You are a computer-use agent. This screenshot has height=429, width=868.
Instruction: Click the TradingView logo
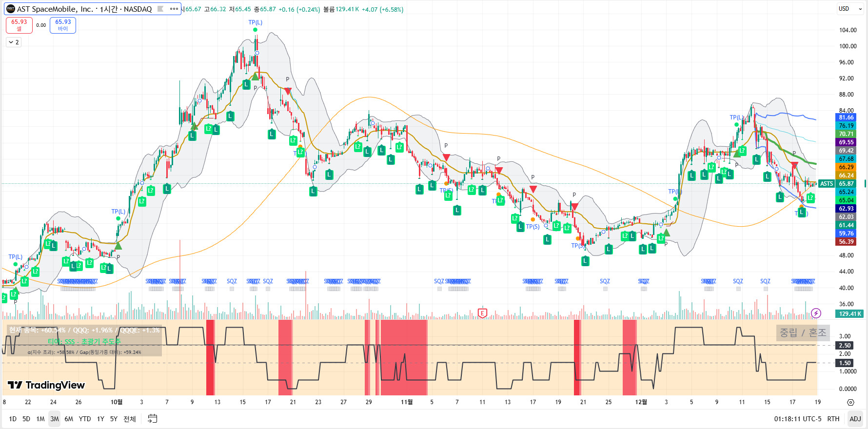tap(47, 385)
